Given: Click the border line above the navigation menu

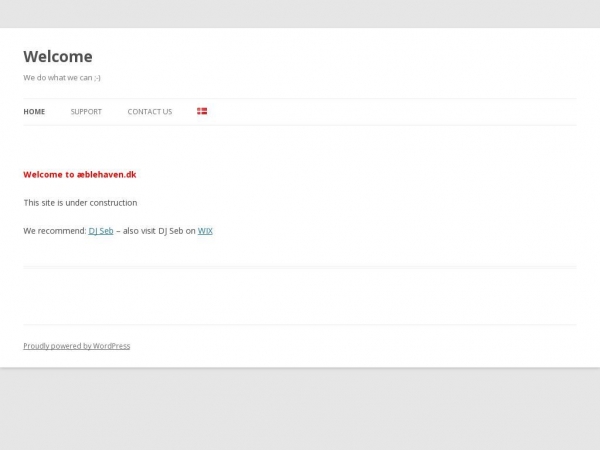Looking at the screenshot, I should point(300,98).
